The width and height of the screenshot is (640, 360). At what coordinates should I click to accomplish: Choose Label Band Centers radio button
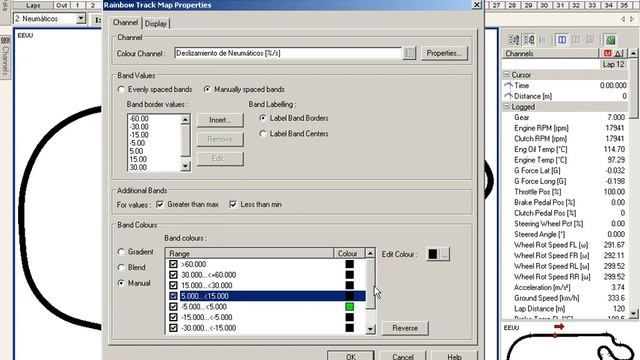(263, 133)
